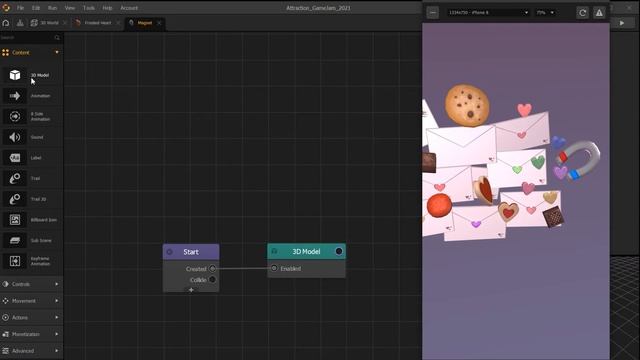This screenshot has width=640, height=360.
Task: Click the mind map icon beside home
Action: (x=20, y=23)
